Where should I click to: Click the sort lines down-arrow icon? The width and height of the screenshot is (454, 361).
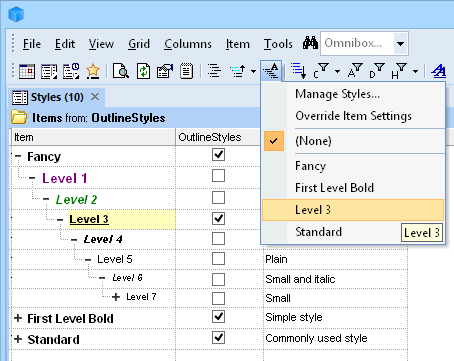pyautogui.click(x=299, y=71)
